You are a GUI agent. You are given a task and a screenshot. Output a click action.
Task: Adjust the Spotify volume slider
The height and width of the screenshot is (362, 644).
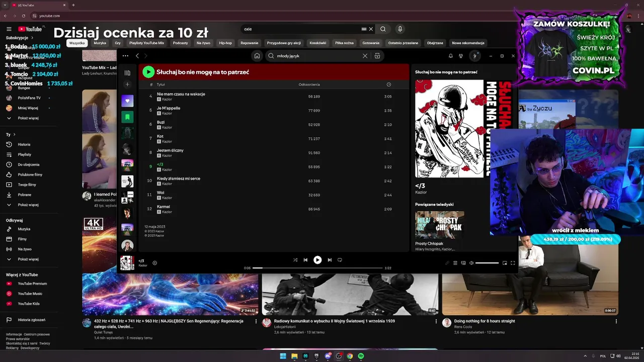pos(487,263)
